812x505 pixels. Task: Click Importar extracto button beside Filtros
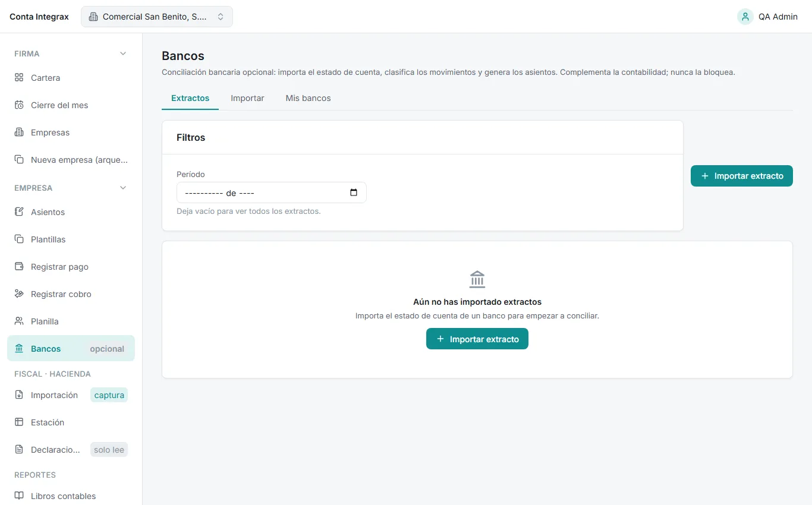(742, 176)
